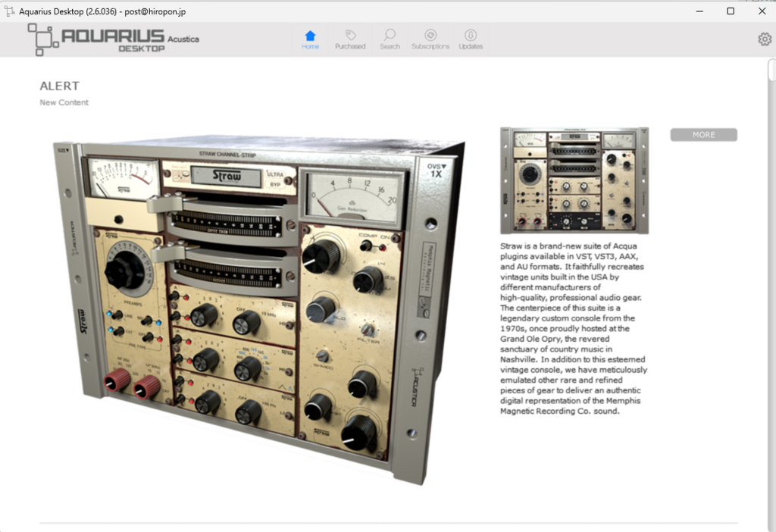Maximize the Aquarius Desktop window

[x=731, y=11]
